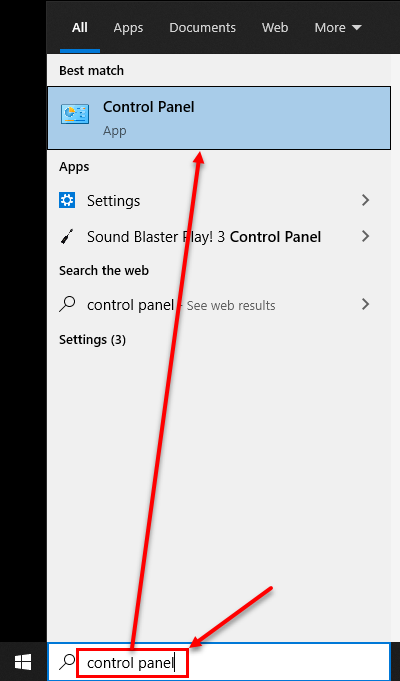Expand the control panel web result arrow
This screenshot has height=681, width=400.
365,304
